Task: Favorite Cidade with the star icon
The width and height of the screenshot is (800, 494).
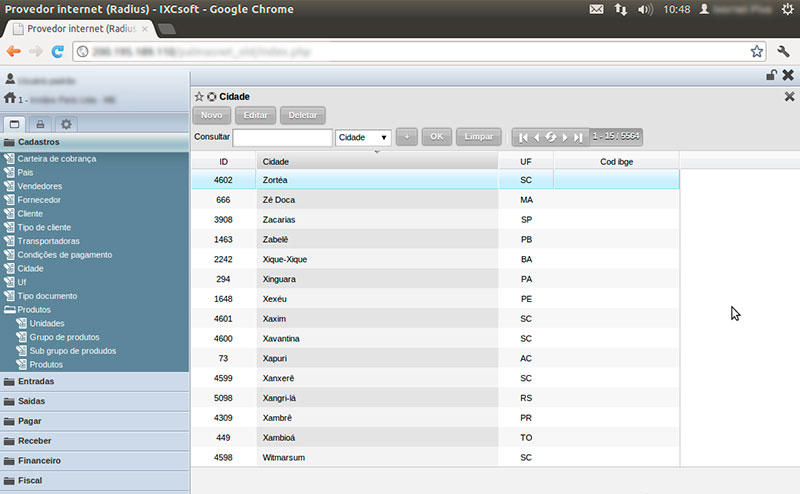Action: 199,96
